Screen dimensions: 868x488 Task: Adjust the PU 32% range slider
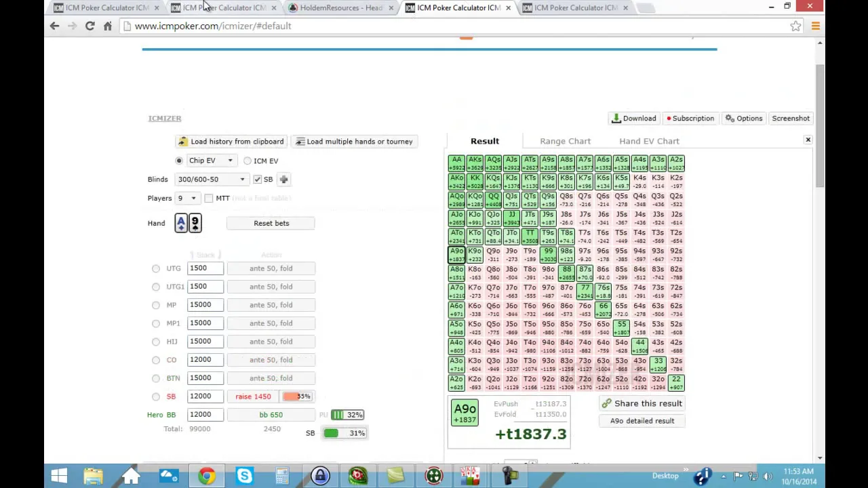347,415
